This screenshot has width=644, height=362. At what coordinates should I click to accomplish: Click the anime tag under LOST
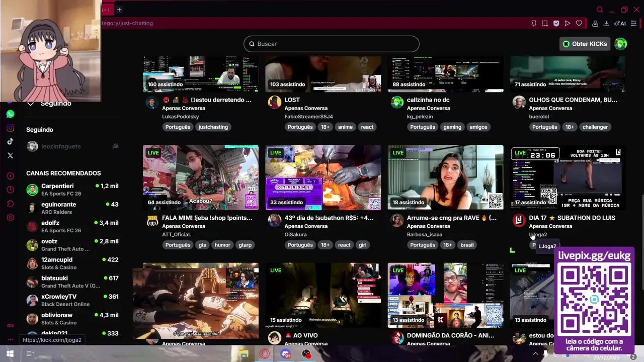(345, 127)
